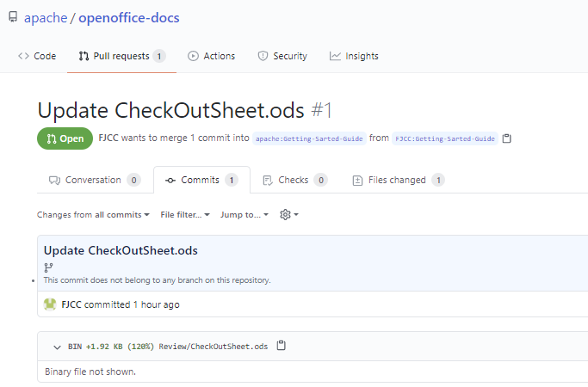Image resolution: width=588 pixels, height=387 pixels.
Task: Open the FJCC committer profile link
Action: [71, 304]
